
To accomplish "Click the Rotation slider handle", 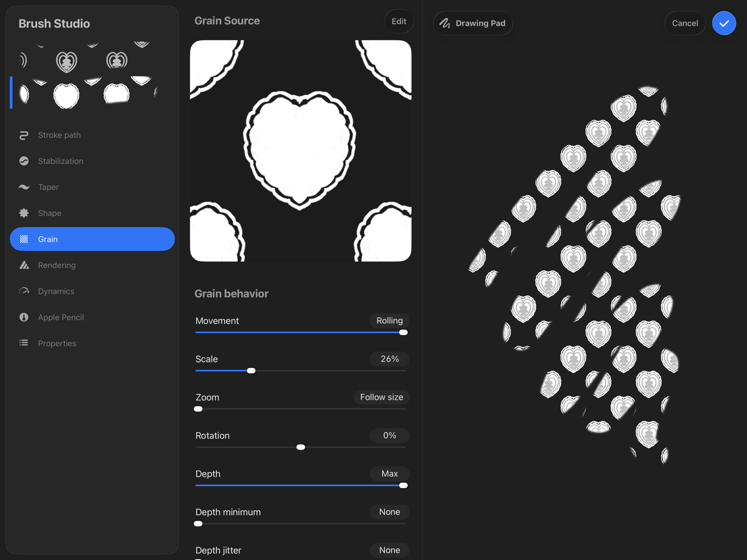I will click(x=301, y=447).
